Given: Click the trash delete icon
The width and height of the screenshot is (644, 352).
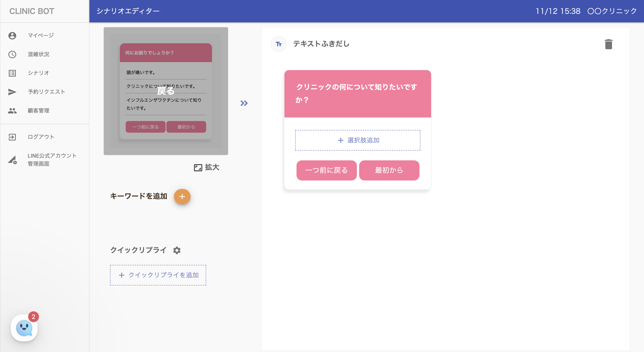Looking at the screenshot, I should tap(608, 44).
